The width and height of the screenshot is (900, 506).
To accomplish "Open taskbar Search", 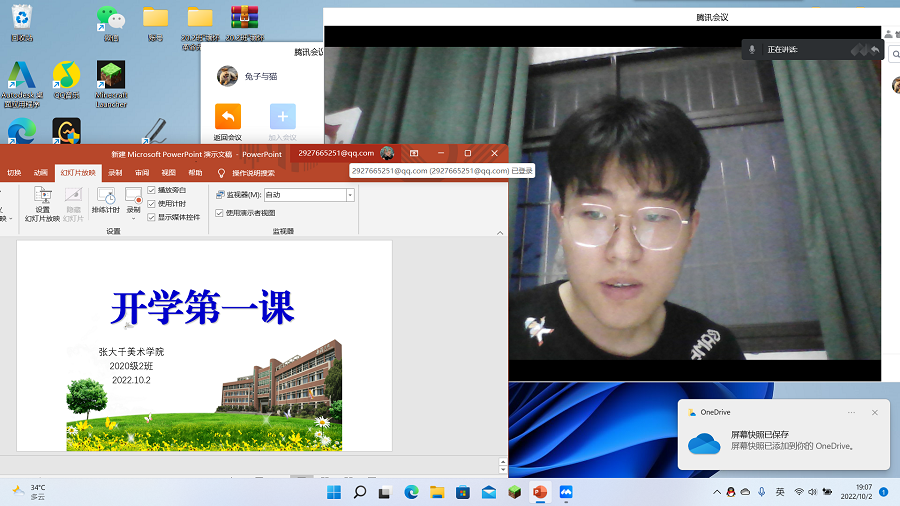I will (360, 492).
